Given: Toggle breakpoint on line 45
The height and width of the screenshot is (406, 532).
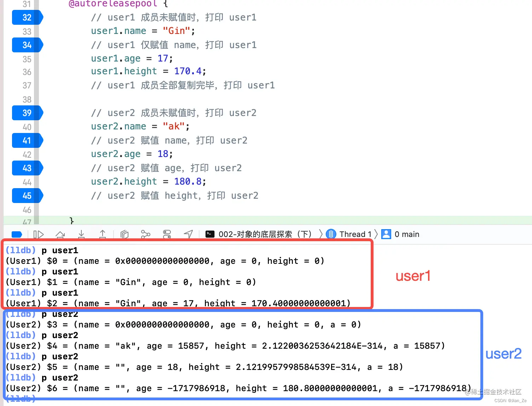Looking at the screenshot, I should click(x=27, y=196).
